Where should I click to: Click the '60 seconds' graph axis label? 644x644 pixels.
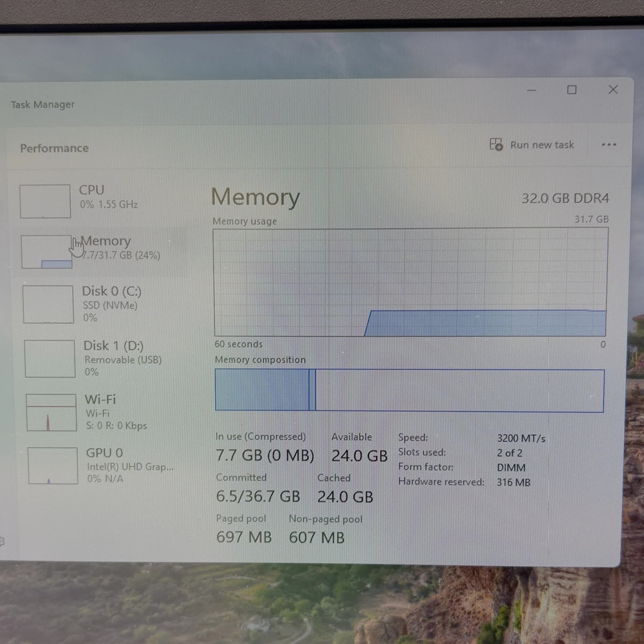pyautogui.click(x=239, y=344)
